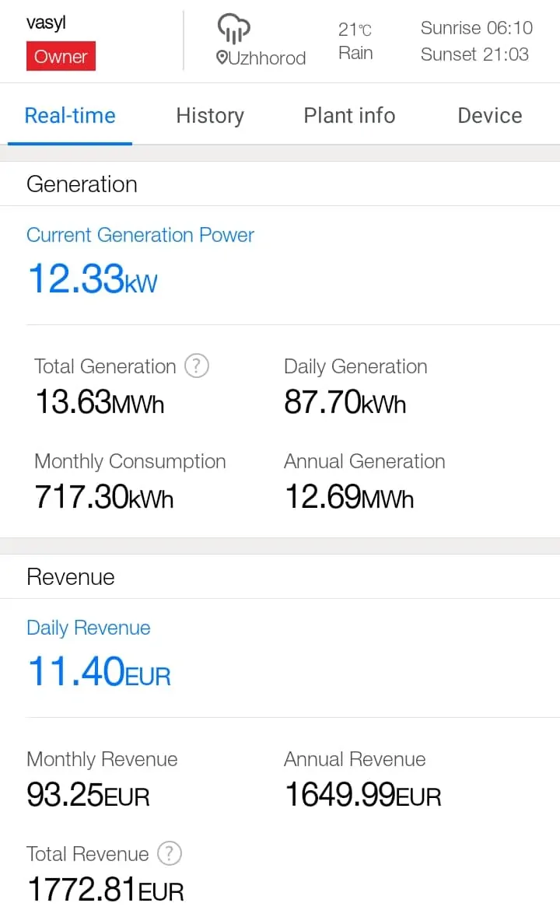Image resolution: width=560 pixels, height=924 pixels.
Task: Tap the Sunset 21:03 time text
Action: tap(474, 54)
